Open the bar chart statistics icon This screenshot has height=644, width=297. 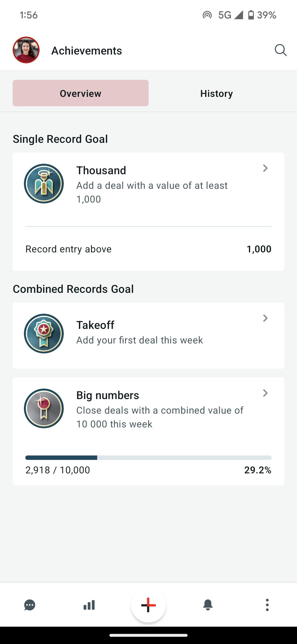89,605
